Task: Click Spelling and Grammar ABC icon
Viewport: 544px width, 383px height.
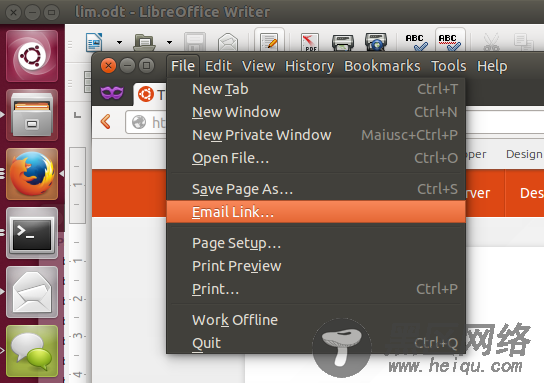Action: click(417, 42)
